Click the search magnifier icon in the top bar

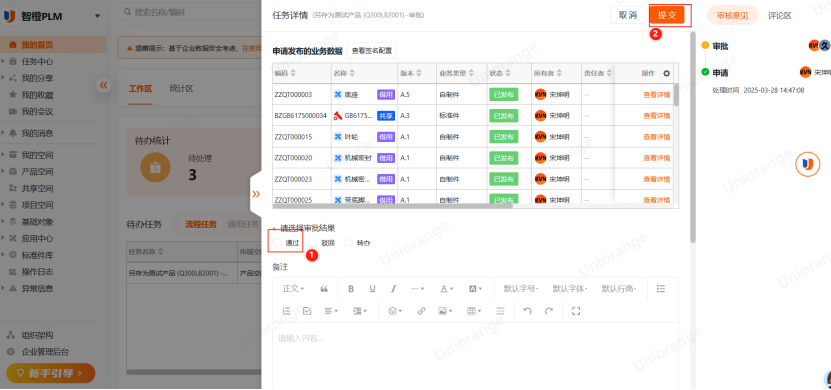pos(128,12)
